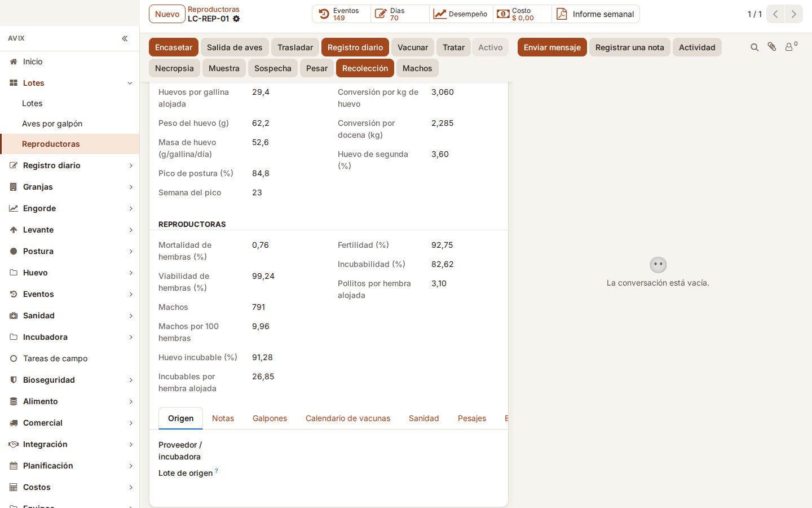
Task: Open Desempeño chart stat button
Action: coord(461,14)
